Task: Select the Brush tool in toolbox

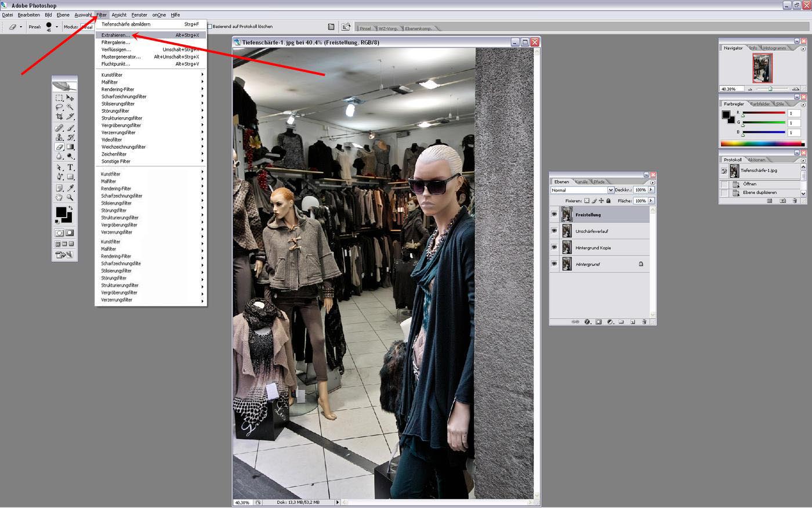Action: pos(70,128)
